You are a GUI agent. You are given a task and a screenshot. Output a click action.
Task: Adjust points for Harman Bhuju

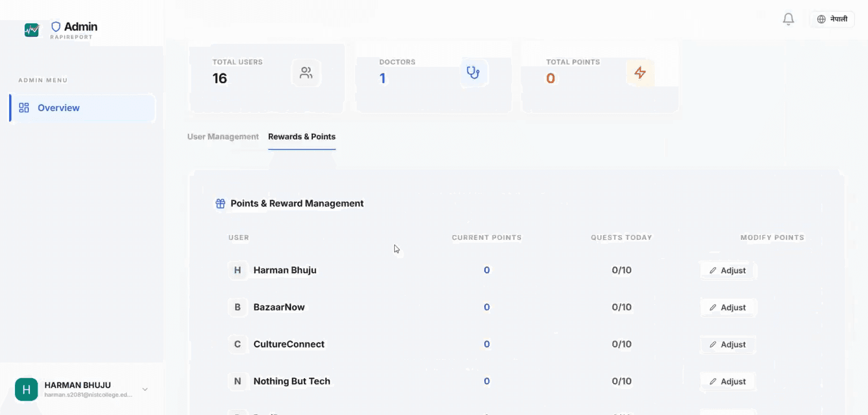point(727,270)
